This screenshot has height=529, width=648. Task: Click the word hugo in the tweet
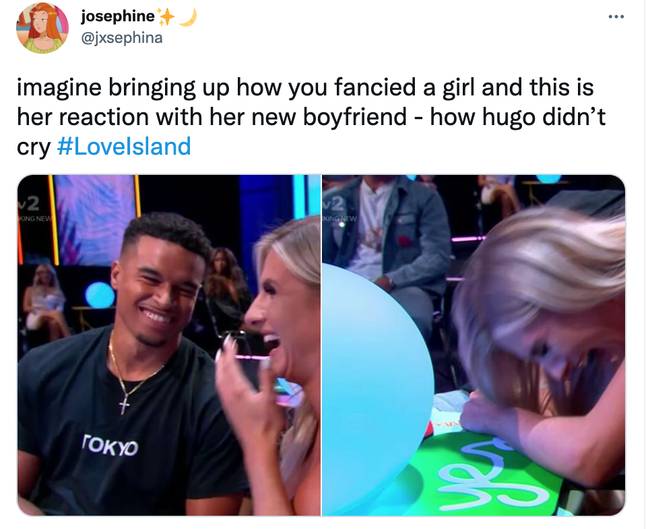[508, 118]
